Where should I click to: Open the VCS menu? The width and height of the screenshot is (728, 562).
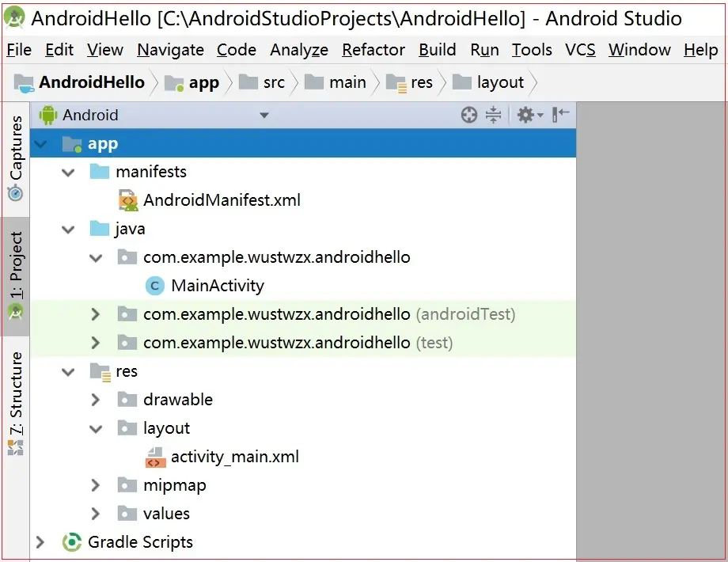[580, 50]
